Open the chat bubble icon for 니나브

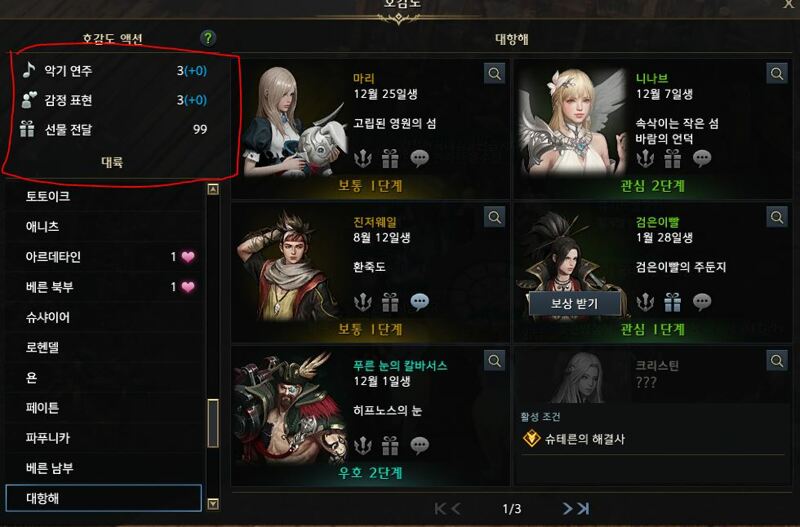tap(702, 159)
